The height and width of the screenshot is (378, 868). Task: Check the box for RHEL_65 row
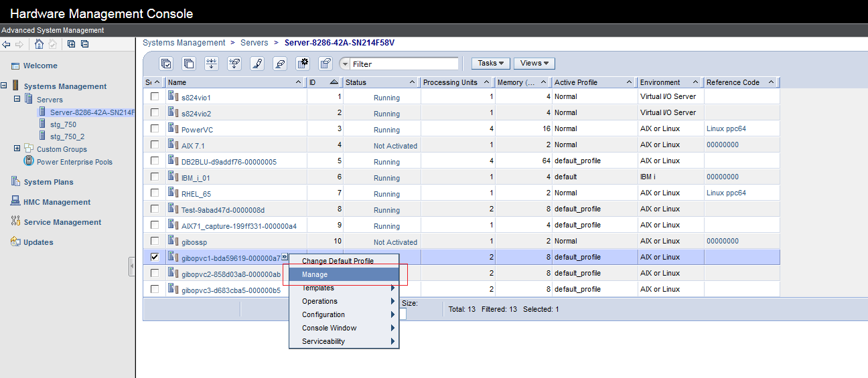tap(155, 193)
